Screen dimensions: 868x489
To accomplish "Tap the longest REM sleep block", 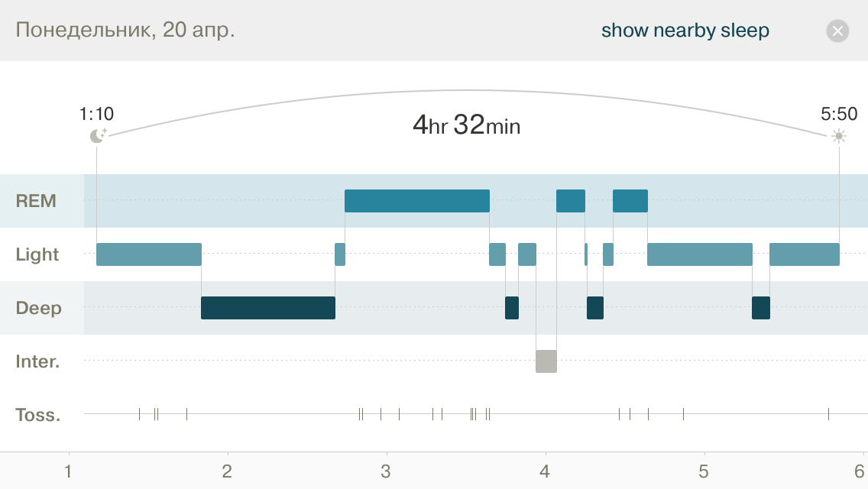I will (416, 201).
